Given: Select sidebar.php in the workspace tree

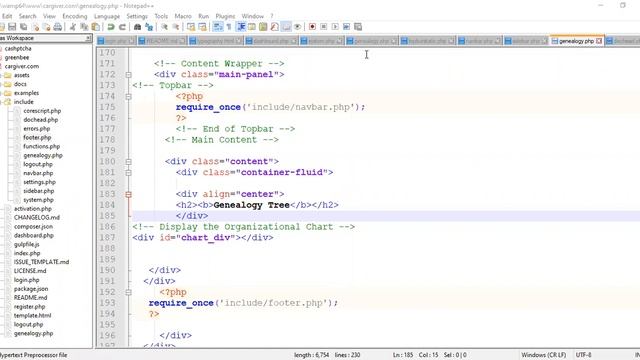Looking at the screenshot, I should (x=38, y=191).
